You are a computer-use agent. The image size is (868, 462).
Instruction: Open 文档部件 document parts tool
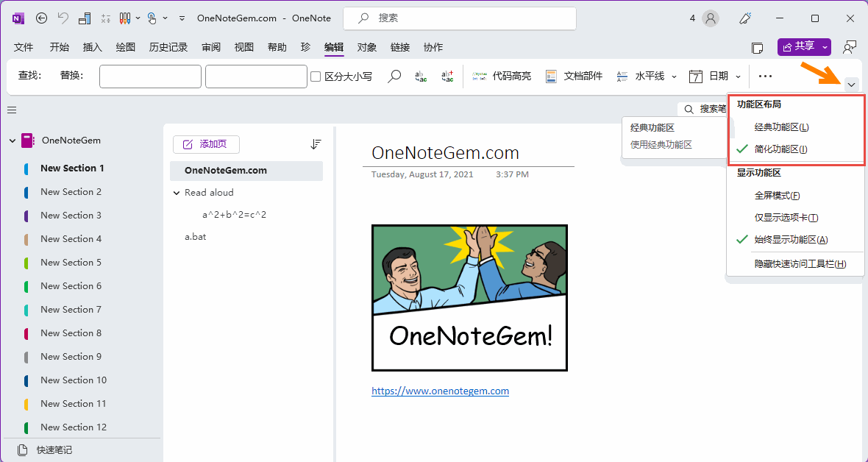pos(574,77)
